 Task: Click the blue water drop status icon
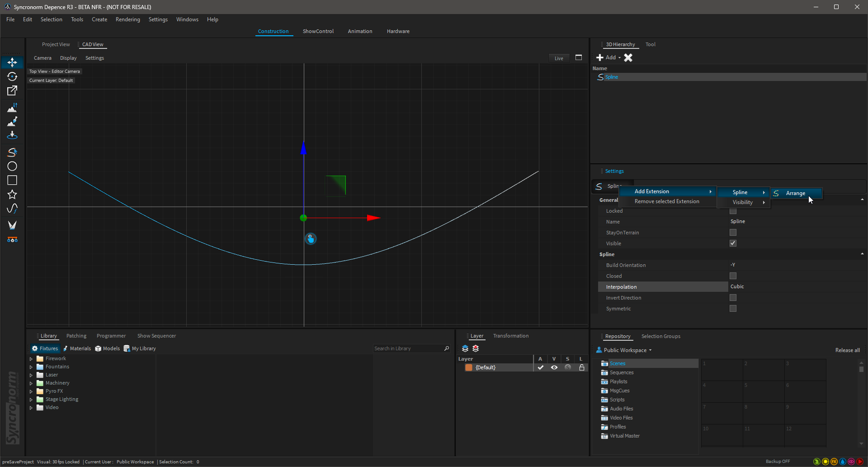pyautogui.click(x=843, y=462)
